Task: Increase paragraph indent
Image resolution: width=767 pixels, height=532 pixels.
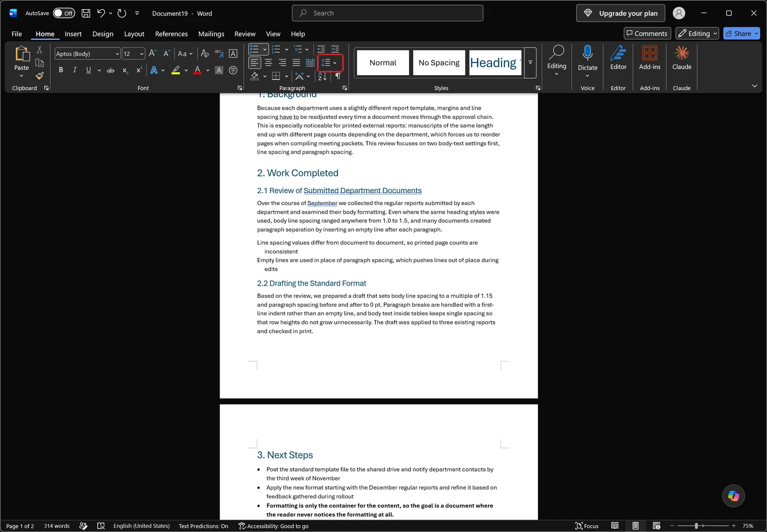Action: click(335, 49)
